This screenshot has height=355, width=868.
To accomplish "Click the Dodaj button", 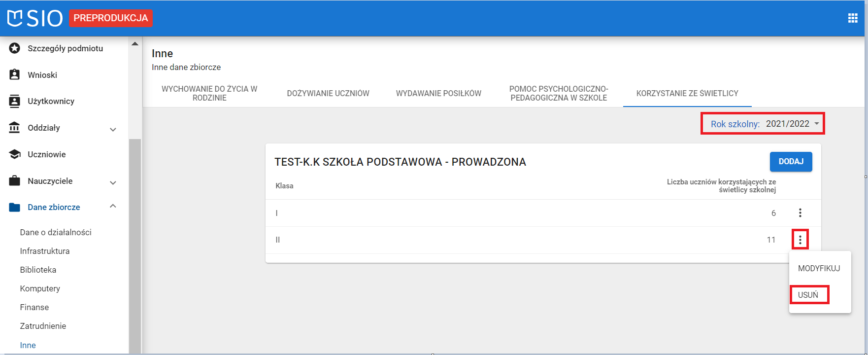I will 791,162.
